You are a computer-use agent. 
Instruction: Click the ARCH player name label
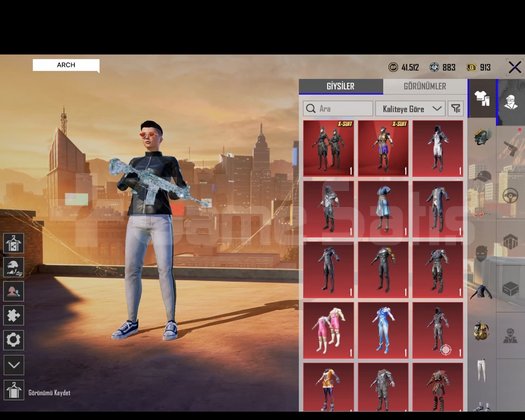[x=66, y=65]
